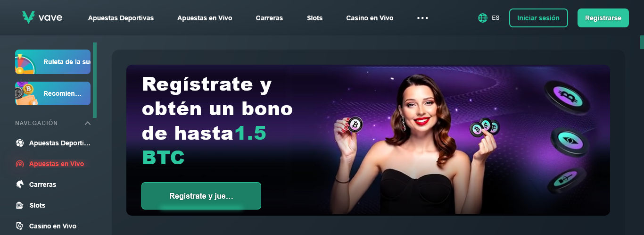Screen dimensions: 644x235
Task: Click the Vave logo icon
Action: click(x=28, y=17)
